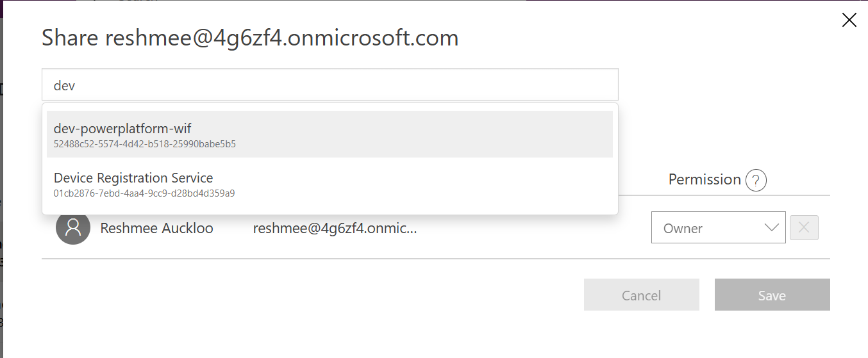This screenshot has height=358, width=868.
Task: Expand the Owner dropdown chevron arrow
Action: 771,228
